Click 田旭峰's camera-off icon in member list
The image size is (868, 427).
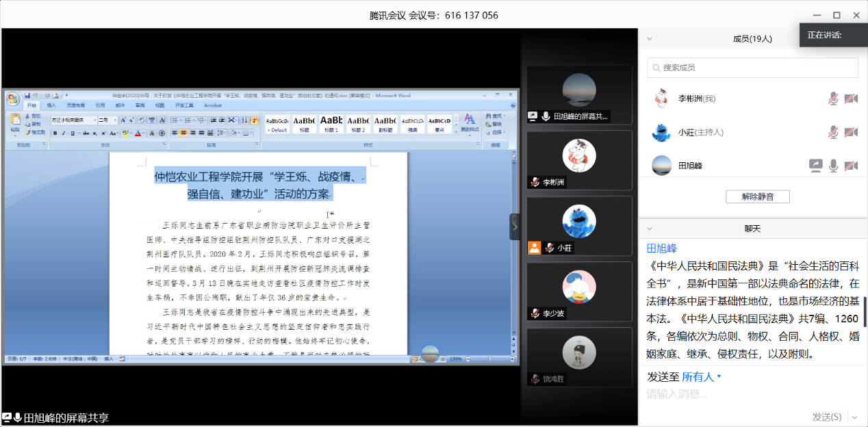(x=851, y=165)
